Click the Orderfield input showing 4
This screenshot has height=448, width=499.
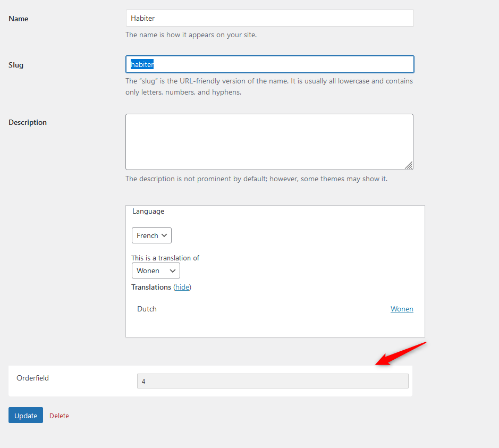(273, 381)
